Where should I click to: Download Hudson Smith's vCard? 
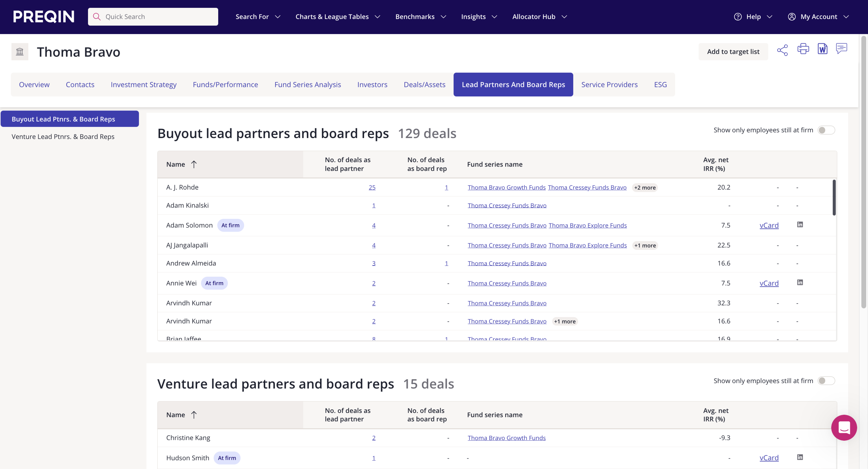(x=769, y=458)
